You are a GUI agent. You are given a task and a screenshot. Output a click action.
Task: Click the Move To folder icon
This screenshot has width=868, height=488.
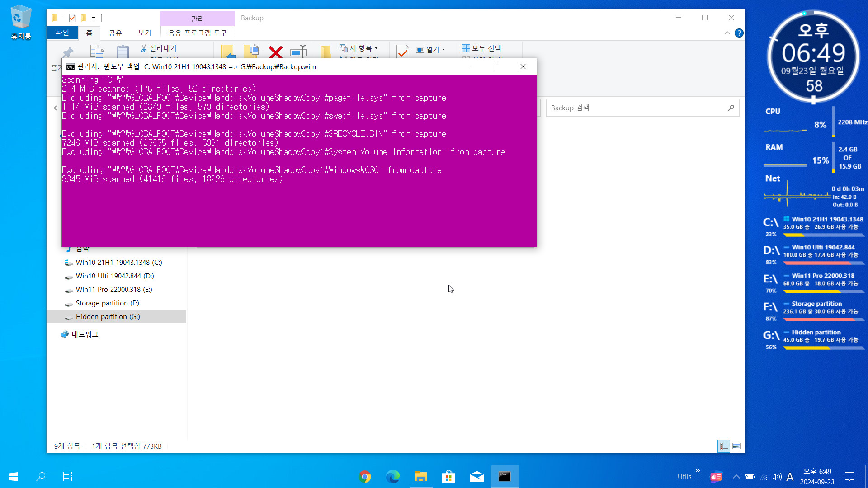pos(228,52)
